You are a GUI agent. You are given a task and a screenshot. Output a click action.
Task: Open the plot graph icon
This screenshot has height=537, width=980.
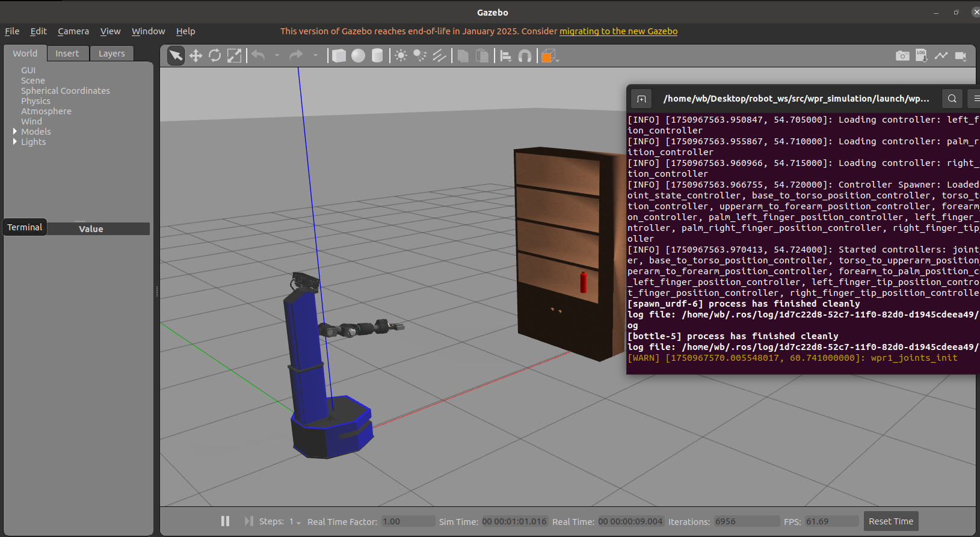(x=941, y=56)
